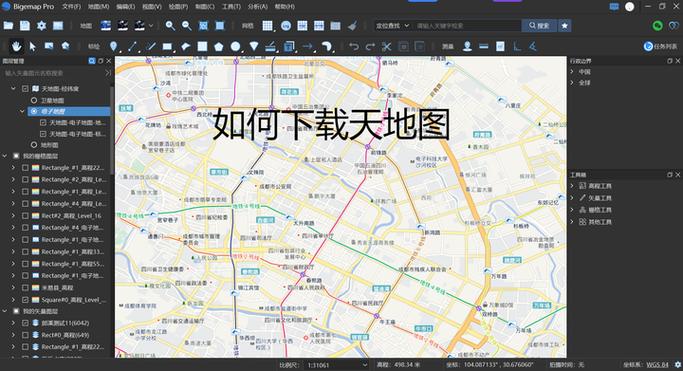Open the 地图(M) menu

coord(98,7)
